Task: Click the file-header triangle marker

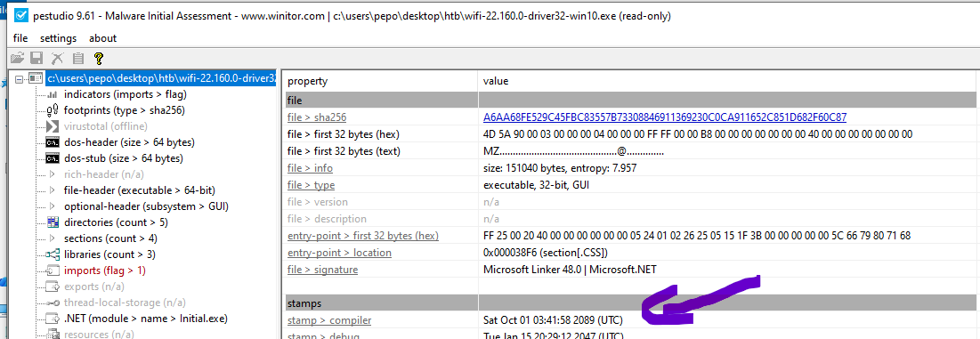Action: pos(52,190)
